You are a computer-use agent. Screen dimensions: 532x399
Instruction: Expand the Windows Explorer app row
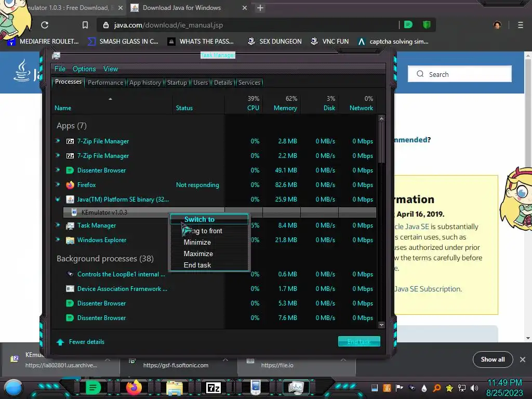tap(58, 240)
